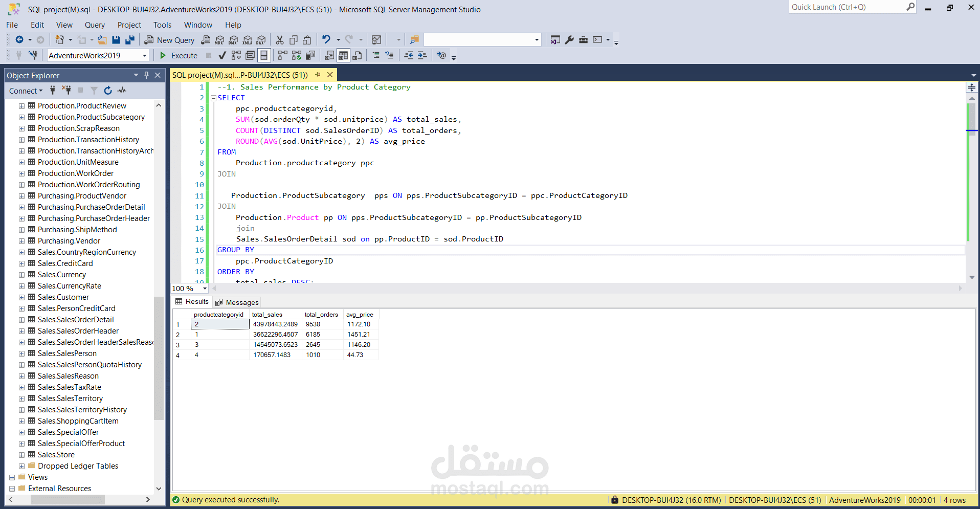The image size is (980, 509).
Task: Select the Sales.SalesOrderDetail table
Action: click(76, 320)
